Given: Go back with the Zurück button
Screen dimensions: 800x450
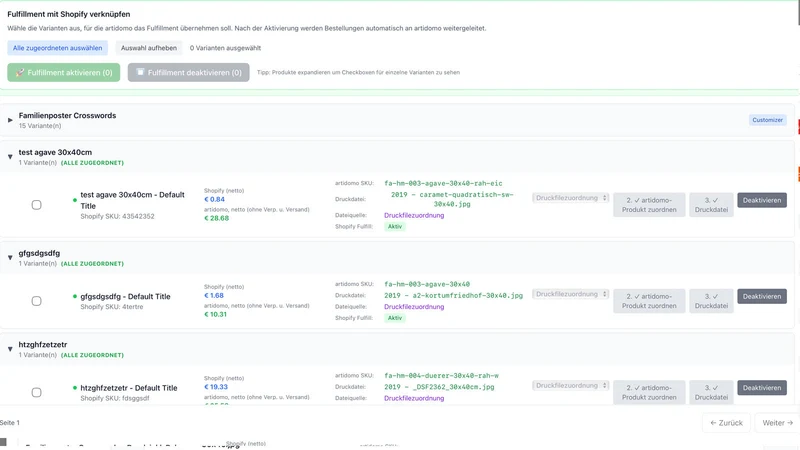Looking at the screenshot, I should click(x=726, y=422).
